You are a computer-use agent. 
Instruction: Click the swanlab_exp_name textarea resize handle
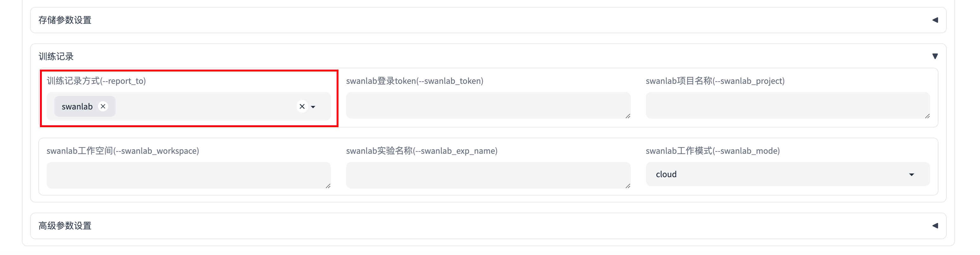coord(628,186)
